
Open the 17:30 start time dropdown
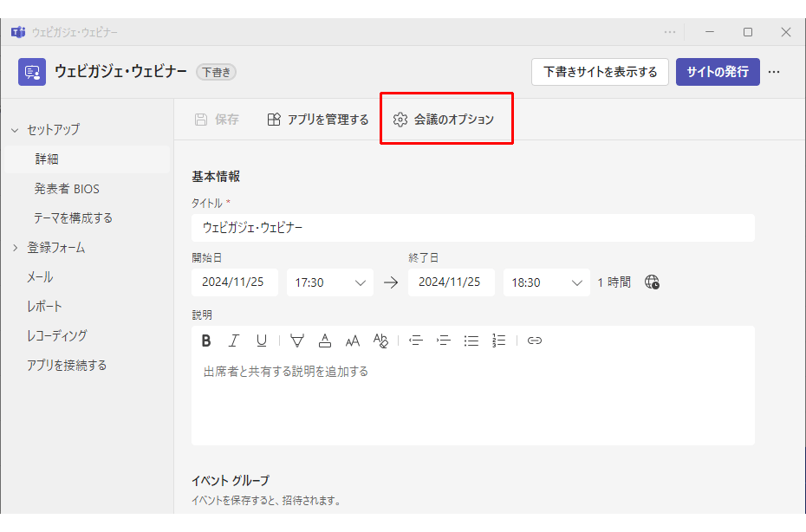(x=329, y=282)
